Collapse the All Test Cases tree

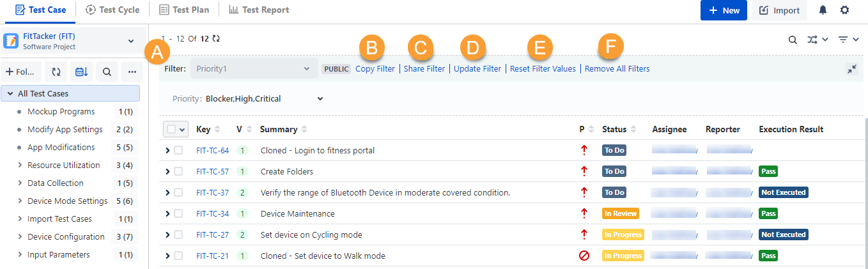pos(10,93)
